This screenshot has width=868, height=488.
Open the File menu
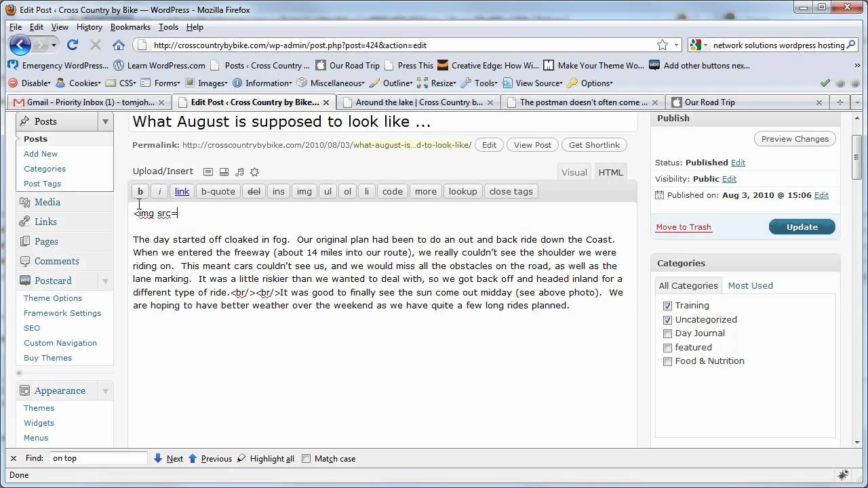click(x=16, y=27)
